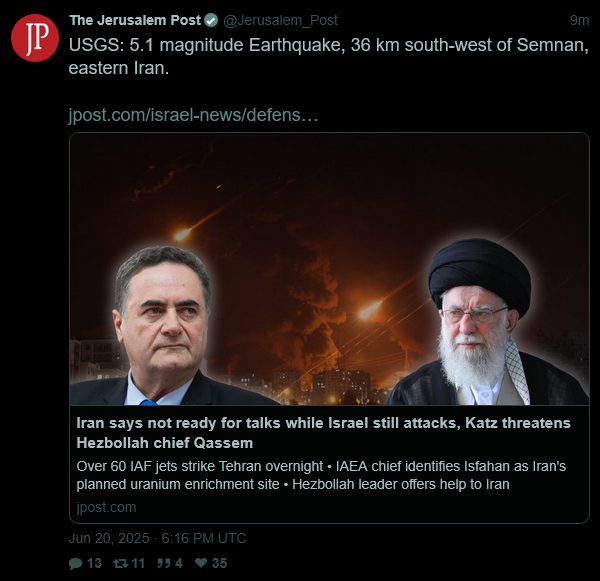Click the quote marks icon
Screen dimensions: 600x581
164,563
